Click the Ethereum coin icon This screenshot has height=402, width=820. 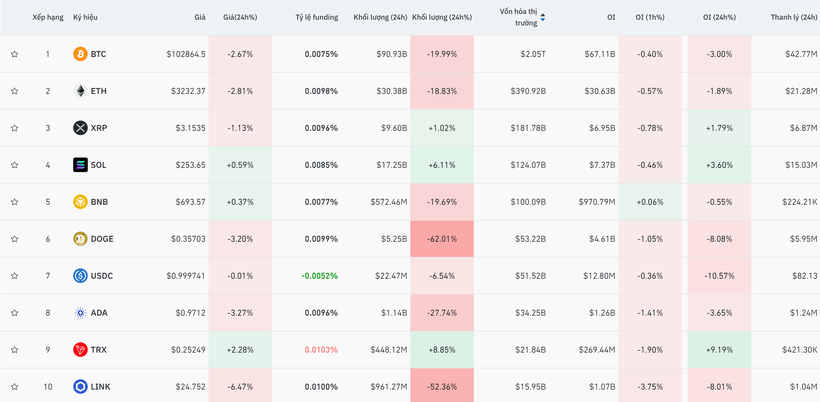tap(80, 91)
